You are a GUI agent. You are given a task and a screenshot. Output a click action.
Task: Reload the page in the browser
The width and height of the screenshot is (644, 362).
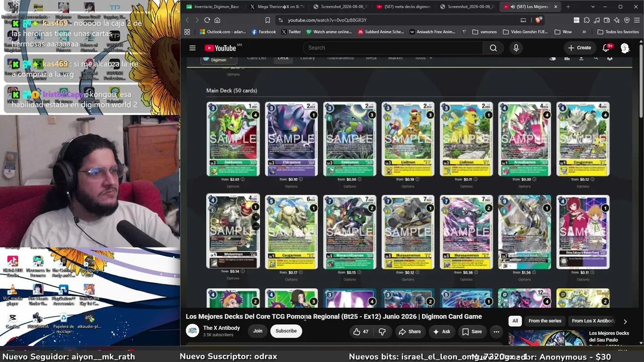click(x=207, y=20)
